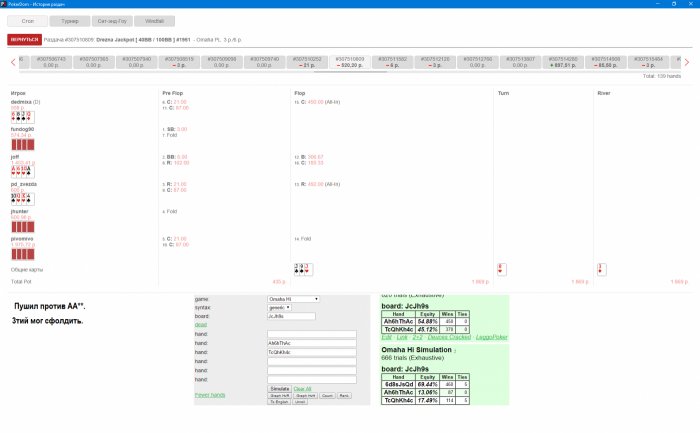Image resolution: width=700 pixels, height=433 pixels.
Task: Click player name jhunter
Action: tap(20, 211)
